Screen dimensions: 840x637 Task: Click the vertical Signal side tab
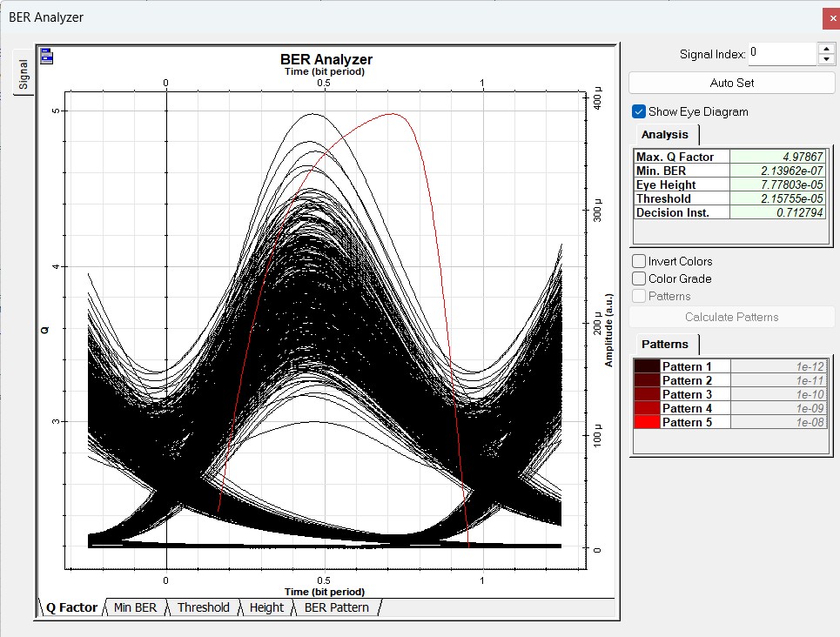(24, 74)
